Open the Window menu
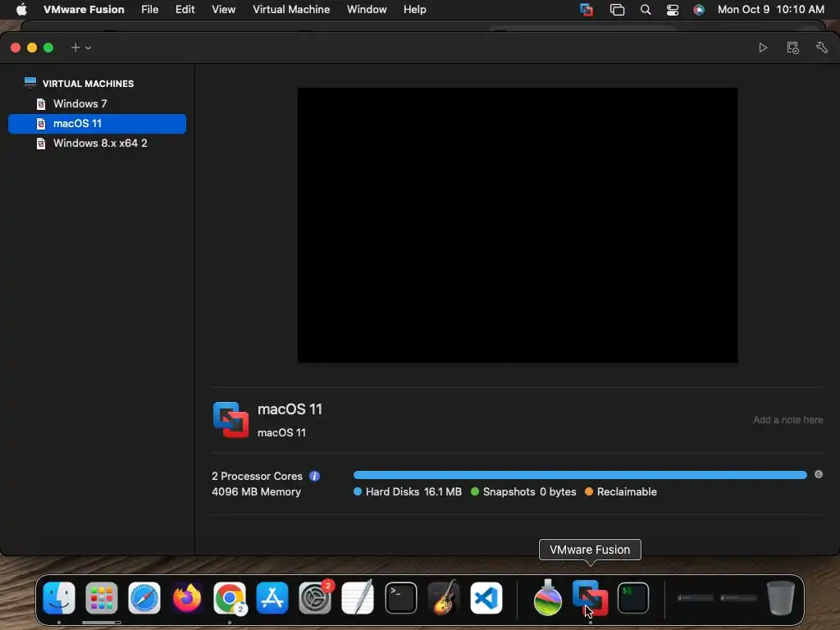 [367, 10]
